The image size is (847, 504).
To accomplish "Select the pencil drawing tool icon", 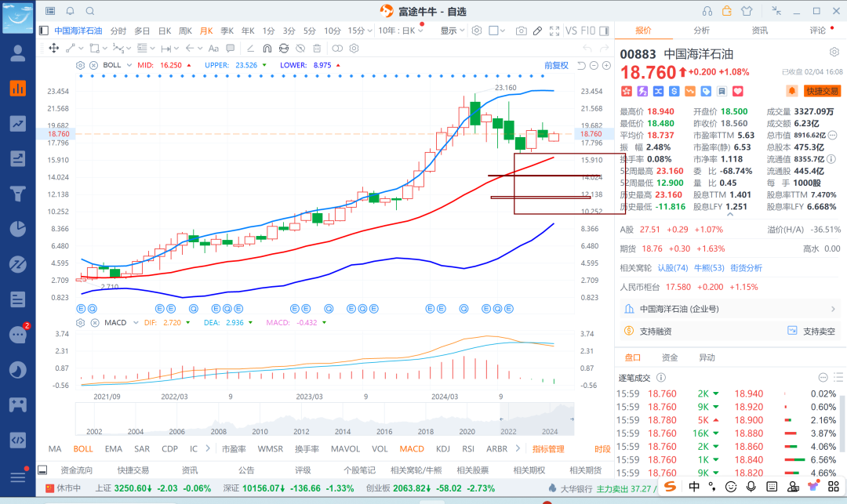I will 537,31.
